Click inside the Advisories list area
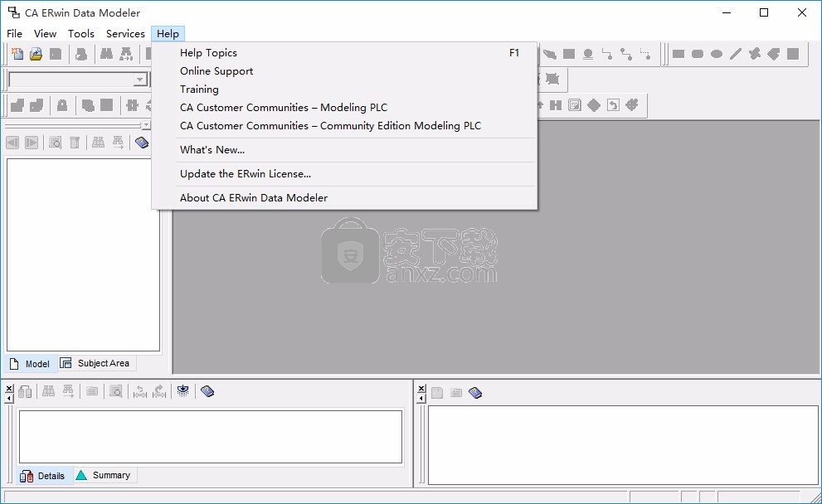This screenshot has width=822, height=504. (x=623, y=445)
